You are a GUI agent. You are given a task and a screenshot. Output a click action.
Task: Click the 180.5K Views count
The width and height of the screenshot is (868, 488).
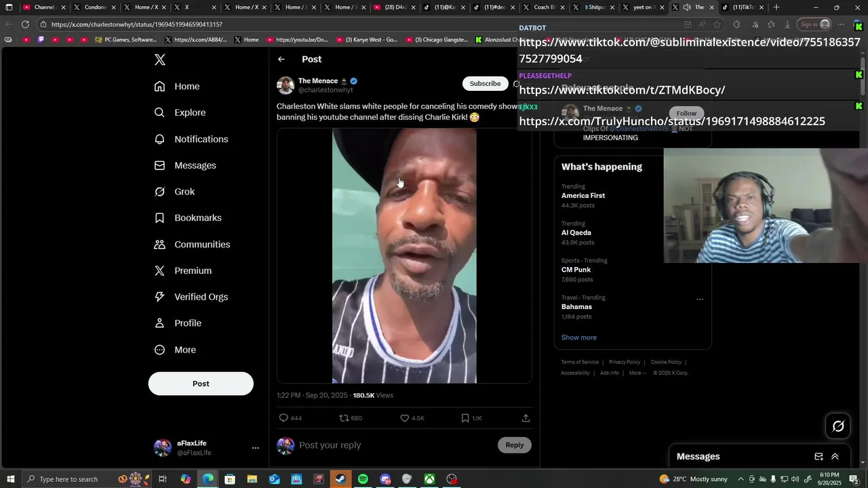(x=373, y=395)
